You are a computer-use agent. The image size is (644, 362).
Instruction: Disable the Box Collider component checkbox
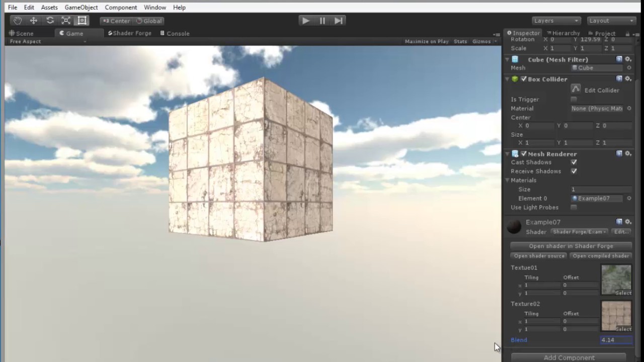point(524,79)
